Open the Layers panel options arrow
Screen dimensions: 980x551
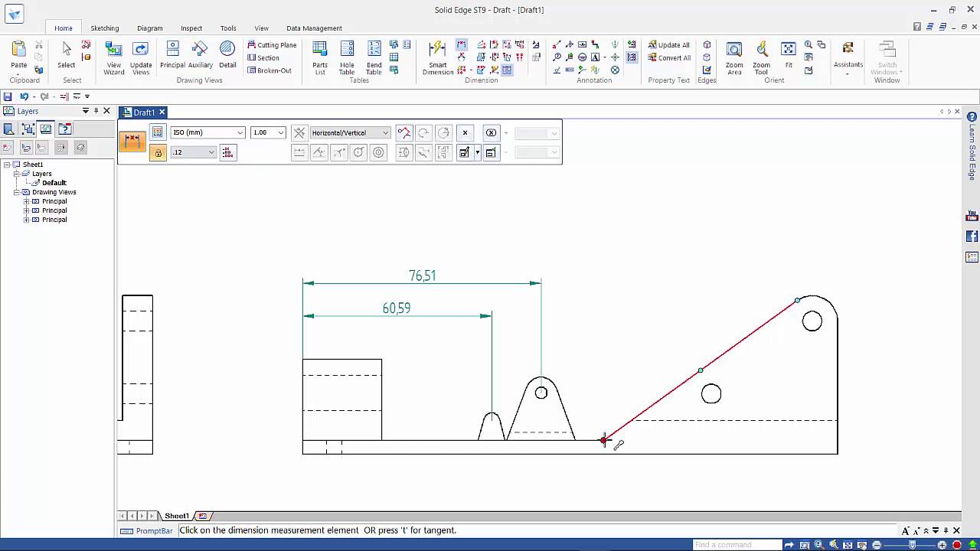coord(86,111)
